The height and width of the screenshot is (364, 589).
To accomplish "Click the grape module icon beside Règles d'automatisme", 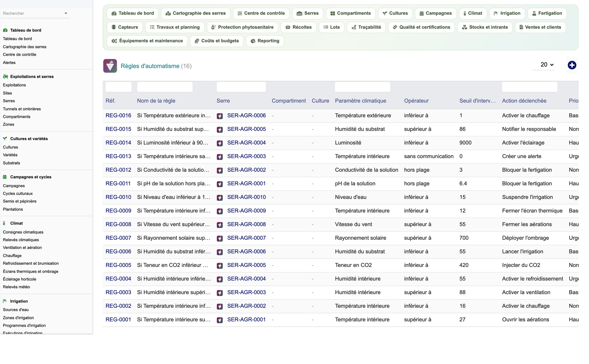I will 110,66.
